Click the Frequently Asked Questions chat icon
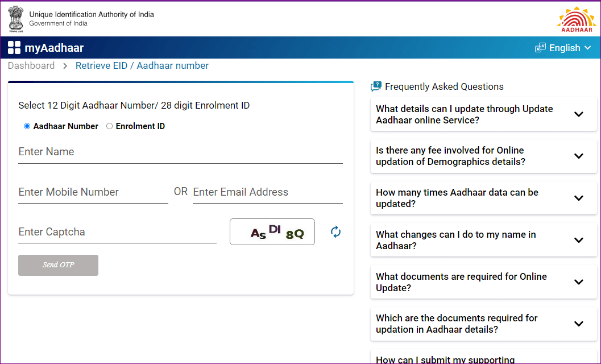The image size is (601, 364). click(x=376, y=86)
